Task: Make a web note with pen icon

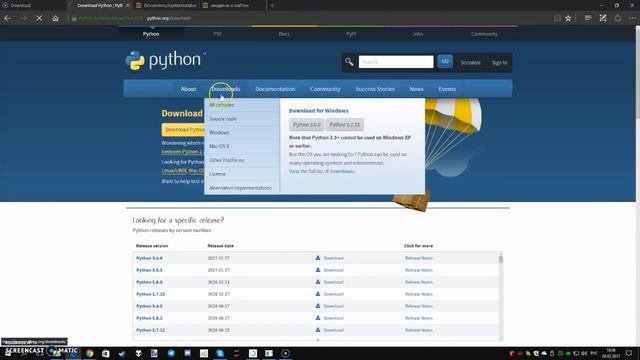Action: point(603,18)
